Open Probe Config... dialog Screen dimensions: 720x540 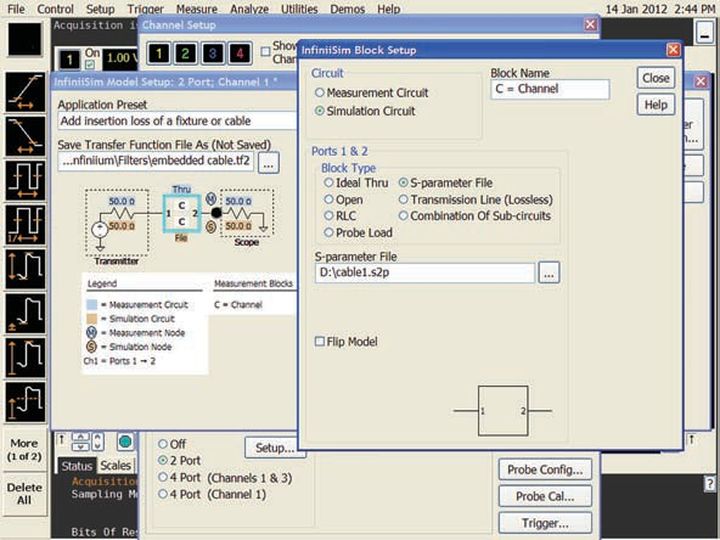545,470
